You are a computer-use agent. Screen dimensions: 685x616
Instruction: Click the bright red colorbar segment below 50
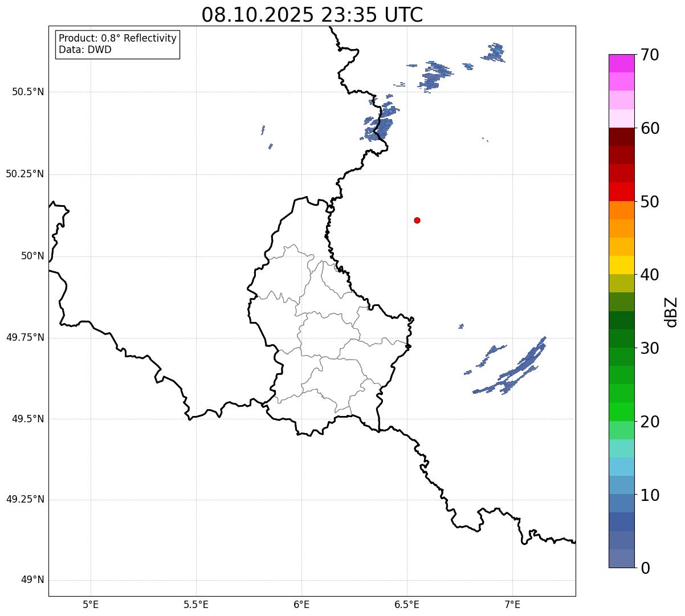pyautogui.click(x=622, y=192)
